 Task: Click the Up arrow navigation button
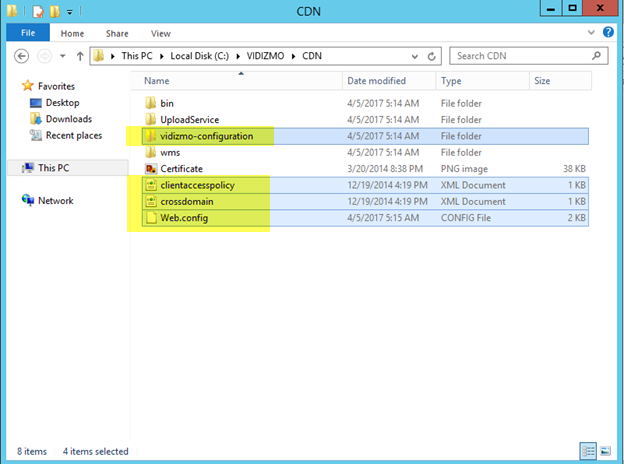80,56
